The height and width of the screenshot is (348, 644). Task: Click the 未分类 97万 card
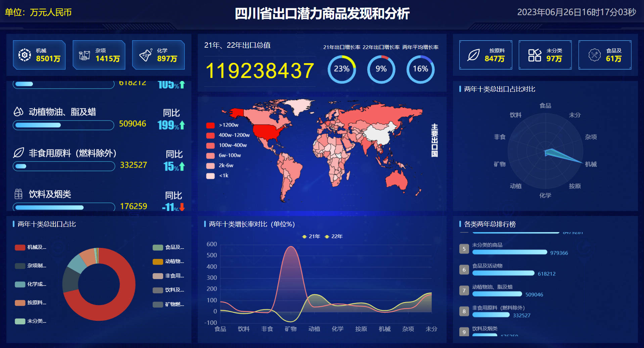pos(545,55)
